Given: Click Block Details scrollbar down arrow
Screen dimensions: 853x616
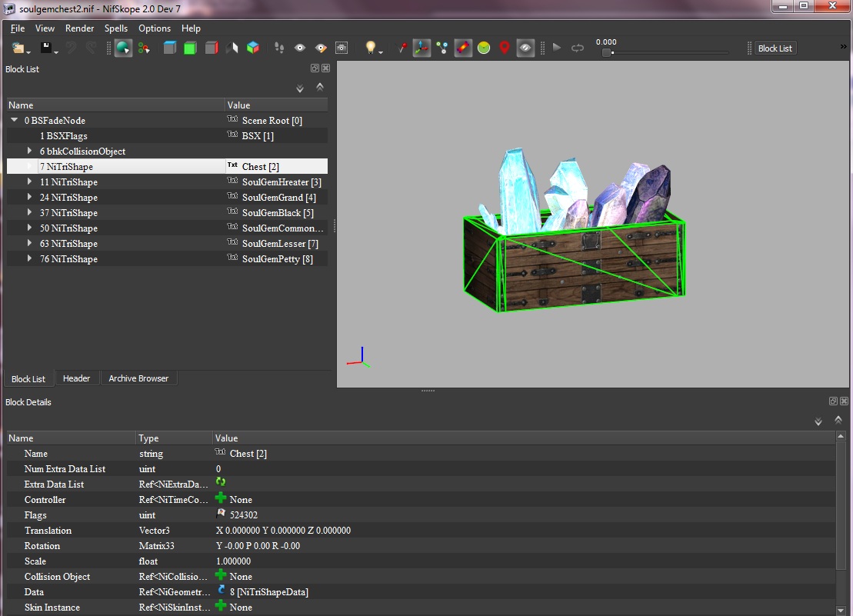Looking at the screenshot, I should click(x=841, y=610).
